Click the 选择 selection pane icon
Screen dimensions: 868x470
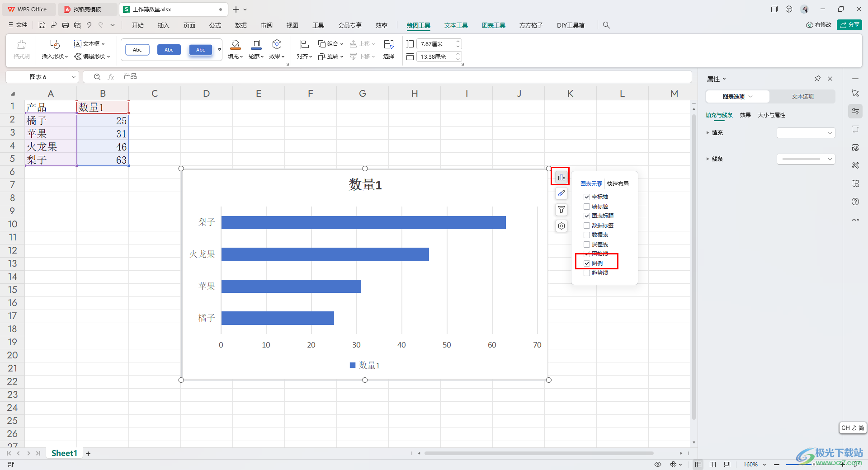point(389,44)
